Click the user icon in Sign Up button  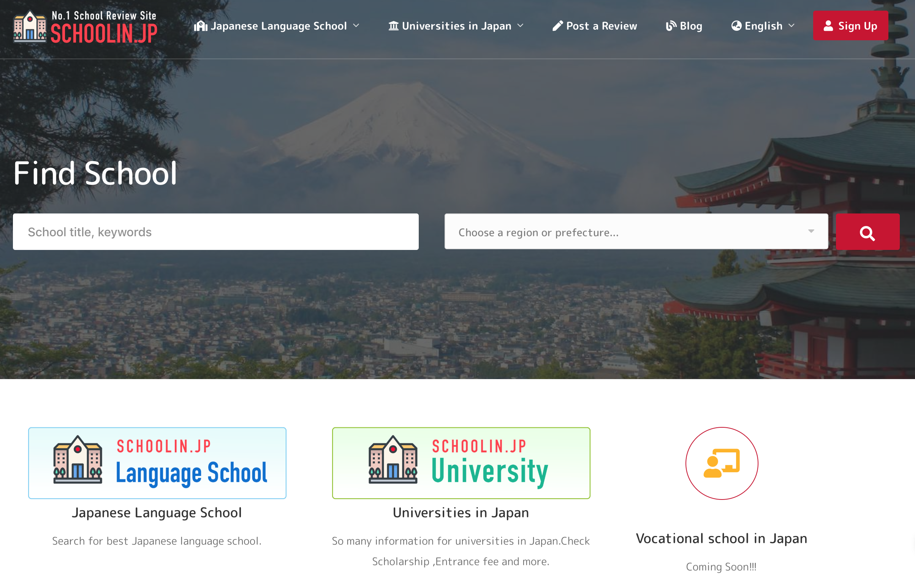(828, 25)
